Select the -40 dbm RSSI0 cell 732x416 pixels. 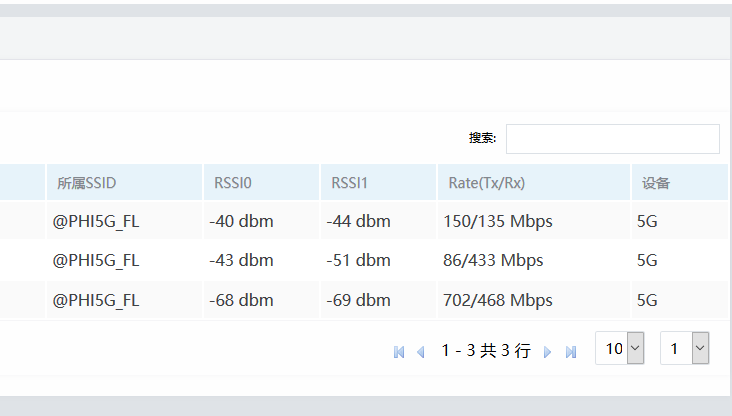coord(241,221)
